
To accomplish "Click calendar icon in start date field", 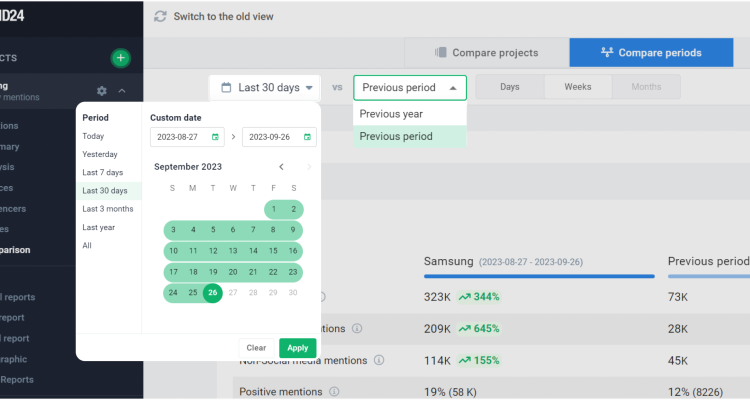I will coord(216,137).
